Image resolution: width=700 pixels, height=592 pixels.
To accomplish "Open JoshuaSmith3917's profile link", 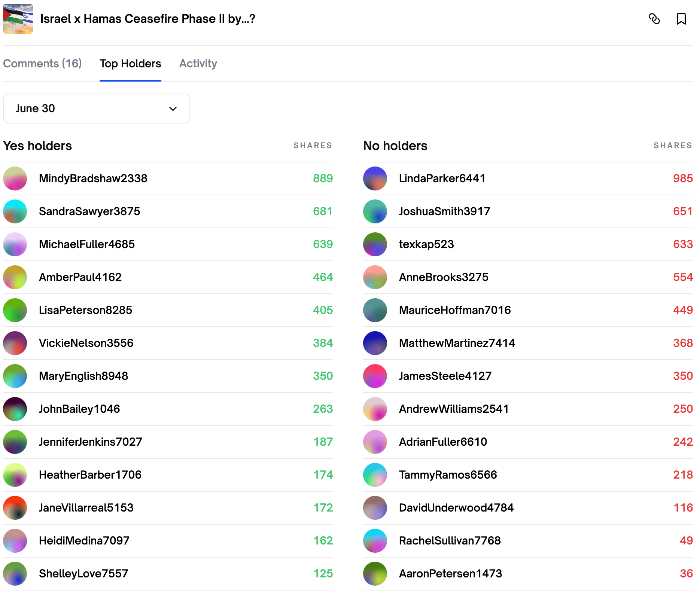I will [x=444, y=211].
